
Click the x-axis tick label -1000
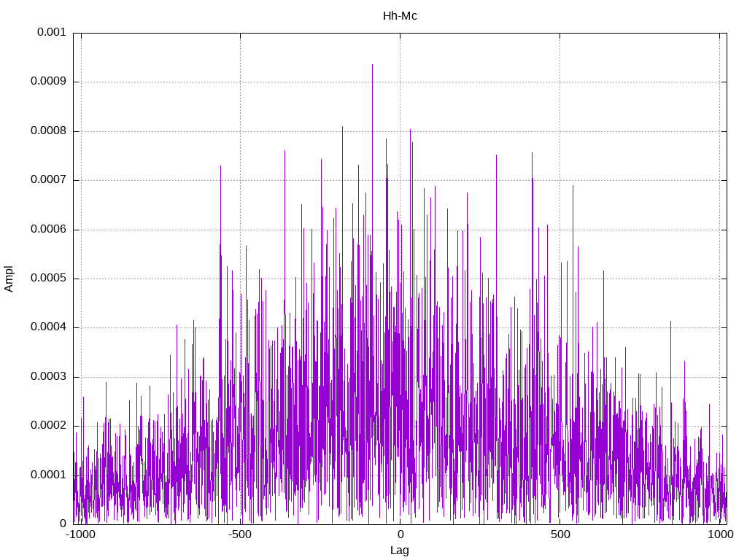point(80,534)
